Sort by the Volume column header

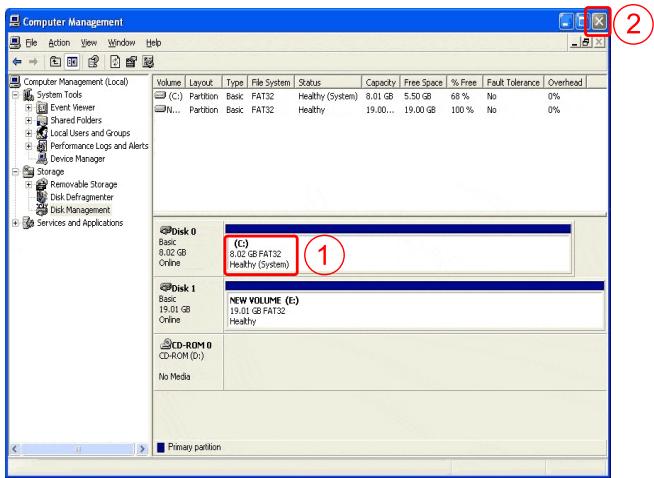click(x=169, y=83)
